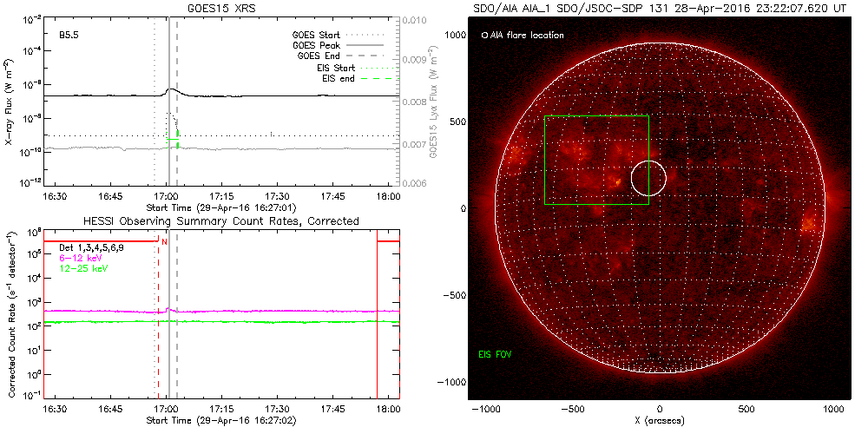Click the red vertical line near 18:00 in HESSI plot
868x434 pixels.
click(x=377, y=321)
